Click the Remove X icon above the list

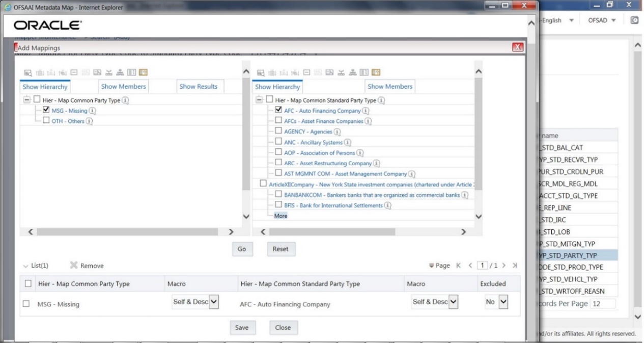click(x=73, y=266)
